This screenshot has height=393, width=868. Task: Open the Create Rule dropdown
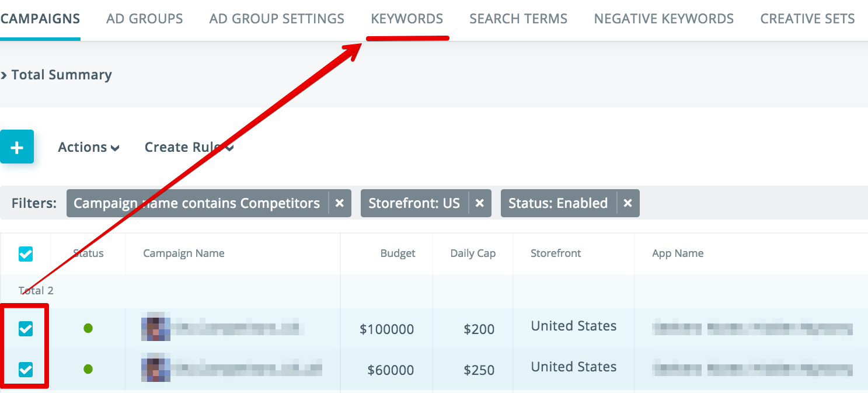tap(188, 147)
